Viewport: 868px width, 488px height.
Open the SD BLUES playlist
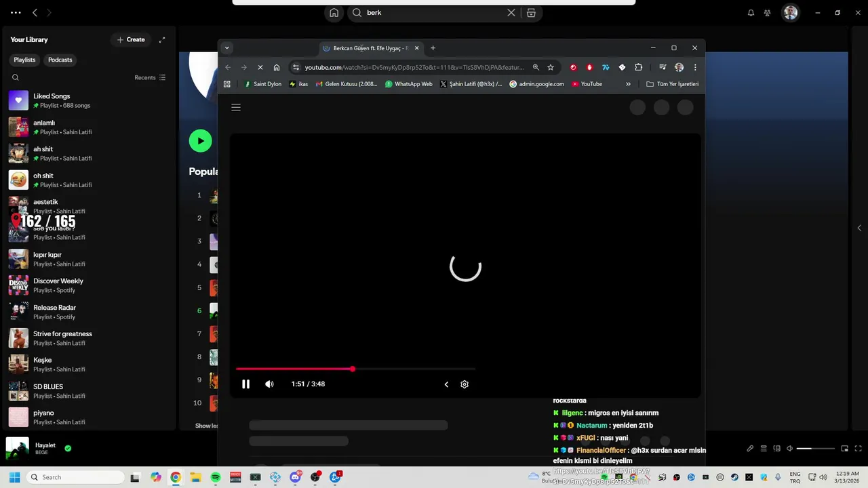point(88,391)
